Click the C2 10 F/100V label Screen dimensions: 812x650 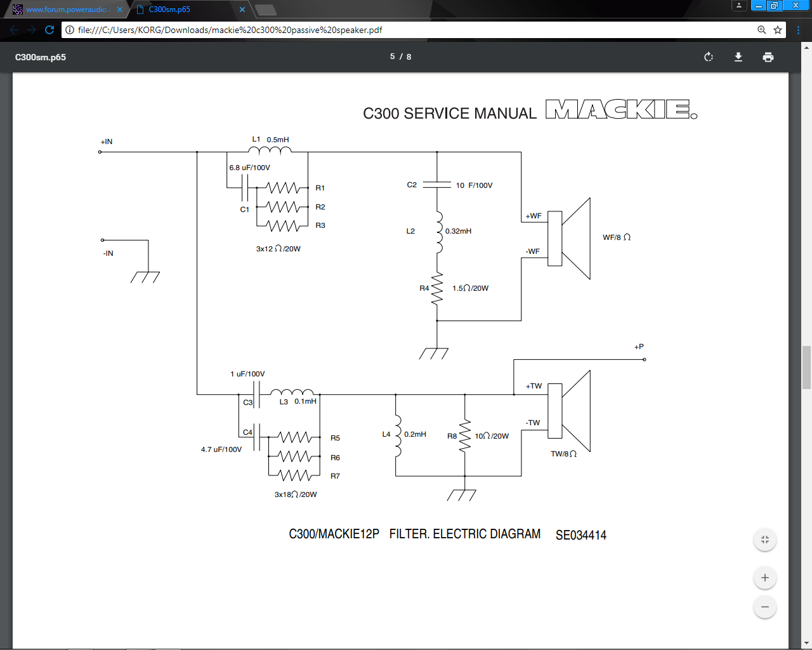[x=449, y=185]
